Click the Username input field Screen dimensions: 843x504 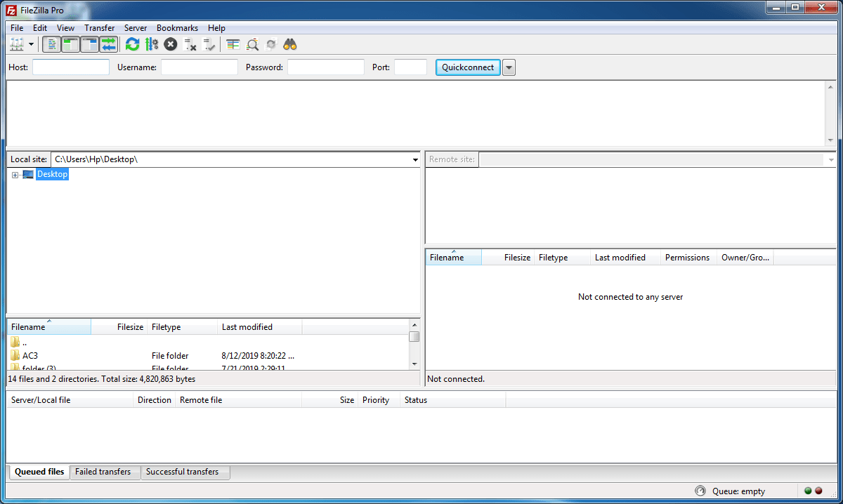(x=200, y=67)
